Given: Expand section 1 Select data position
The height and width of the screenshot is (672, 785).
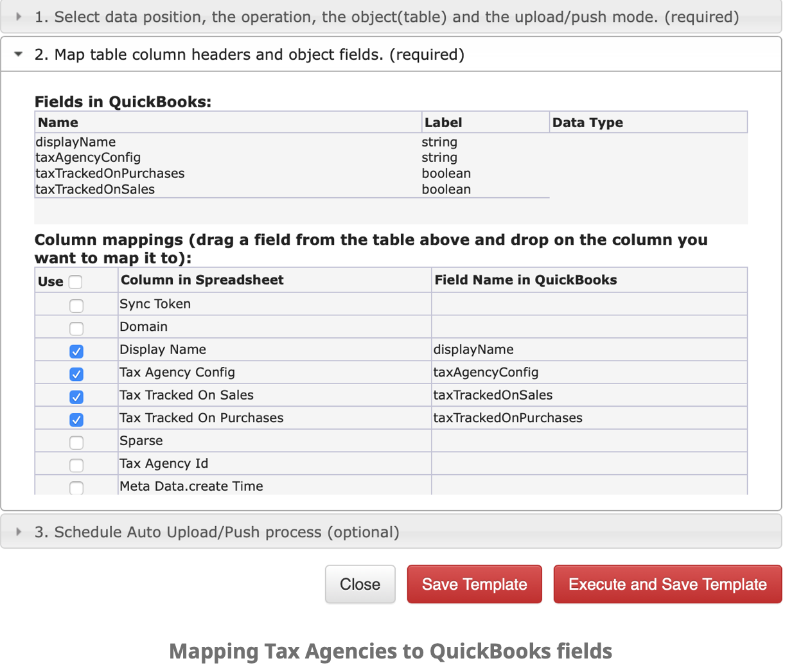Looking at the screenshot, I should [391, 17].
